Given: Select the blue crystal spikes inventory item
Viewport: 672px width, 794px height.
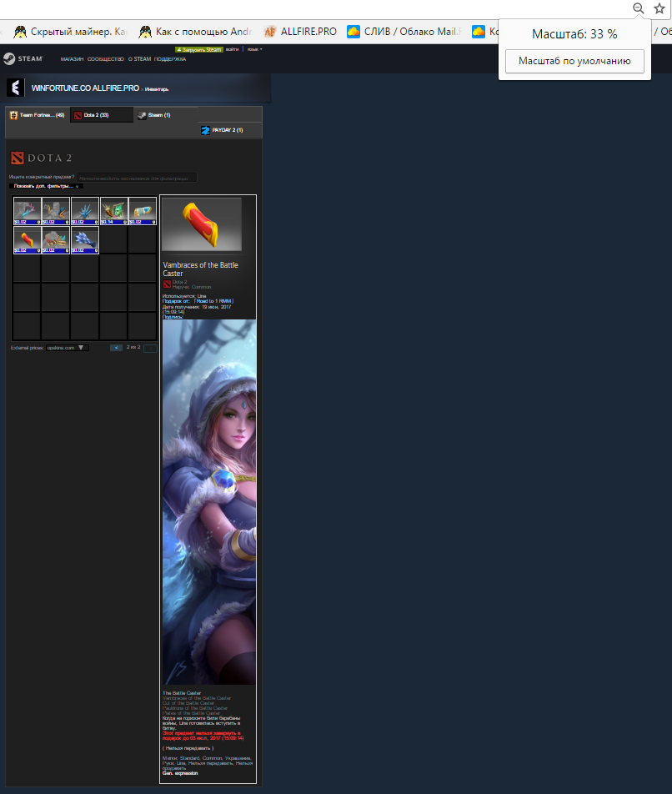Looking at the screenshot, I should 84,211.
